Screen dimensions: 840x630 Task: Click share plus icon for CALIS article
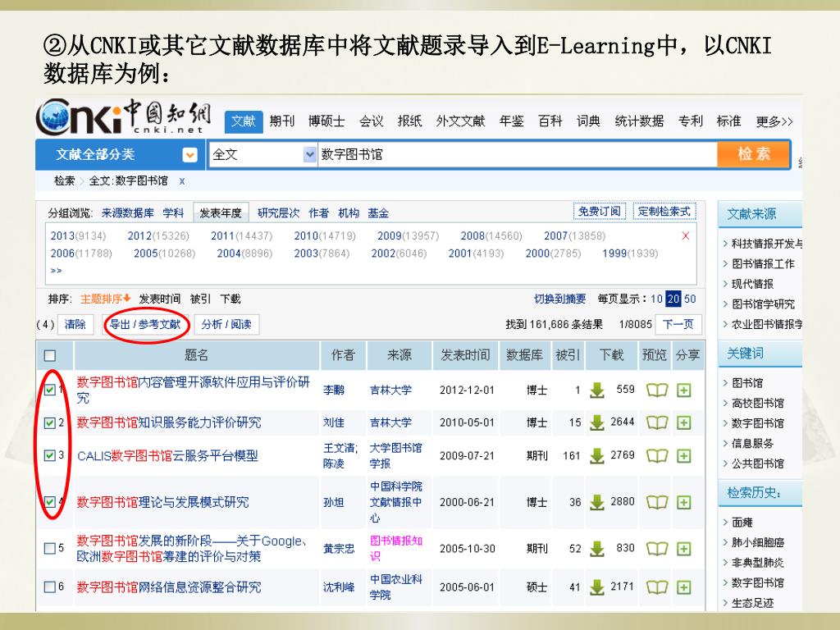[683, 456]
